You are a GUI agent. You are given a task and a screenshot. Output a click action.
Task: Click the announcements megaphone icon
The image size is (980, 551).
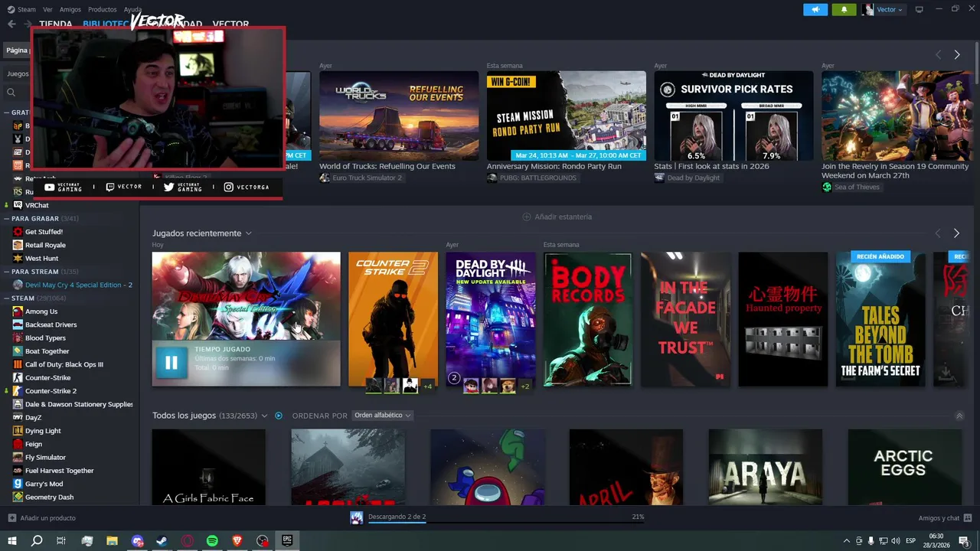pos(815,9)
